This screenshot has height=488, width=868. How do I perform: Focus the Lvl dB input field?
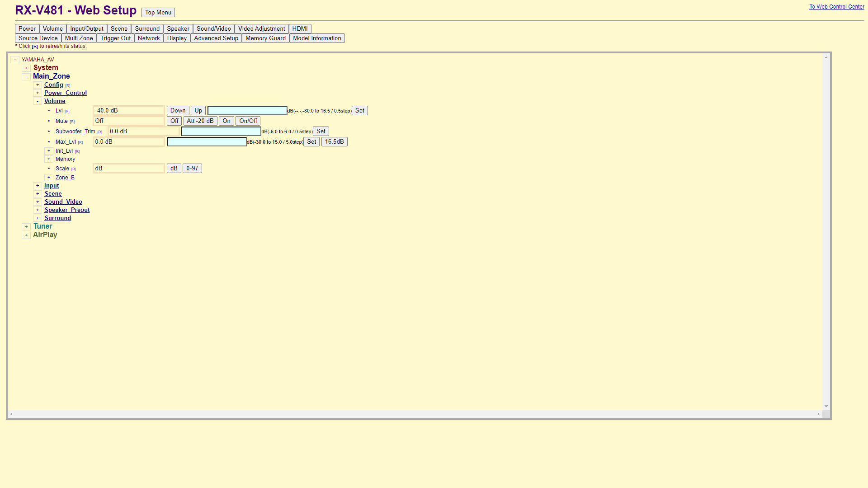coord(247,111)
